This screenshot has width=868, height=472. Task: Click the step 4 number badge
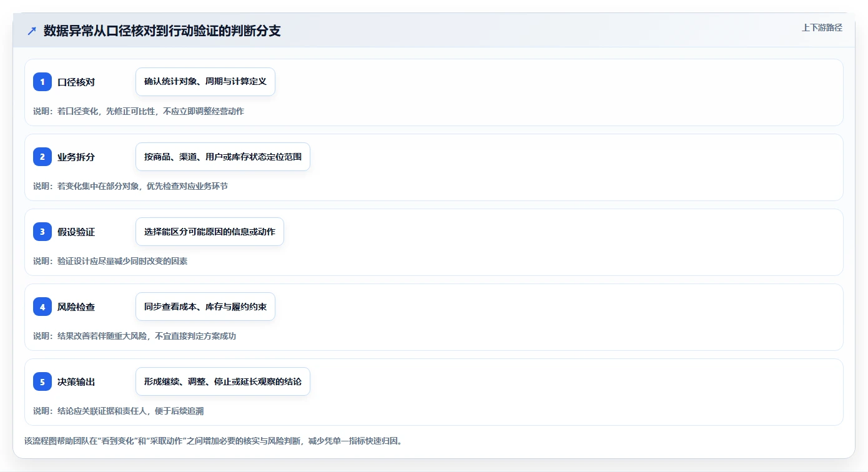click(x=42, y=307)
